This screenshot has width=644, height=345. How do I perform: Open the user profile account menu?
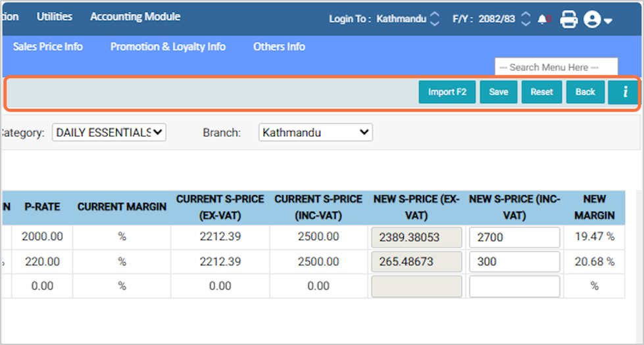(x=597, y=20)
